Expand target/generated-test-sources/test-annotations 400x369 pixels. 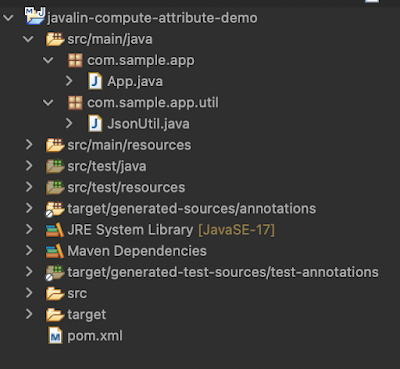[29, 272]
